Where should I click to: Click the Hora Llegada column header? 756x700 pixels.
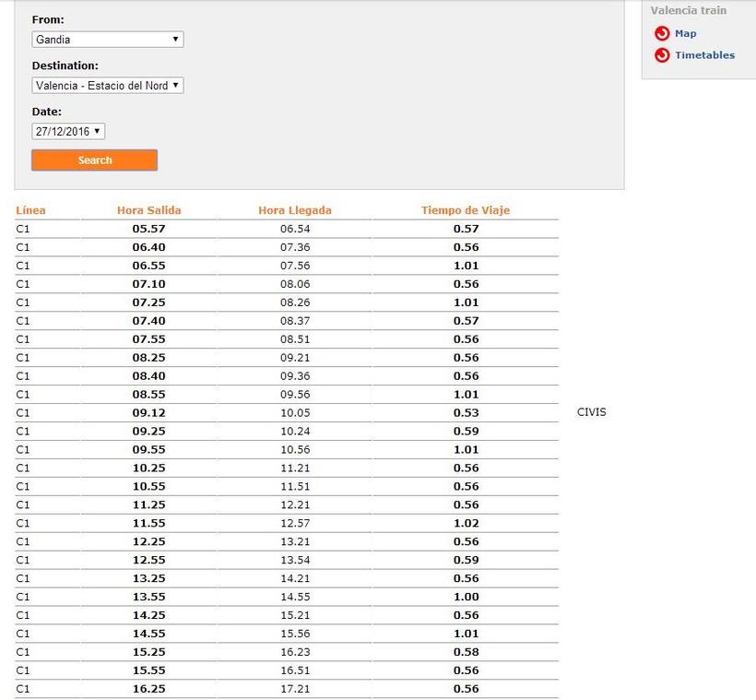(295, 210)
